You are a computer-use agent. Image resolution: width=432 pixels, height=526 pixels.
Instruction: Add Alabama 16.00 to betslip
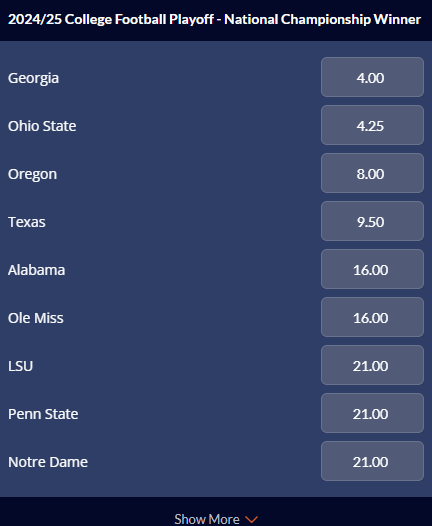coord(372,269)
